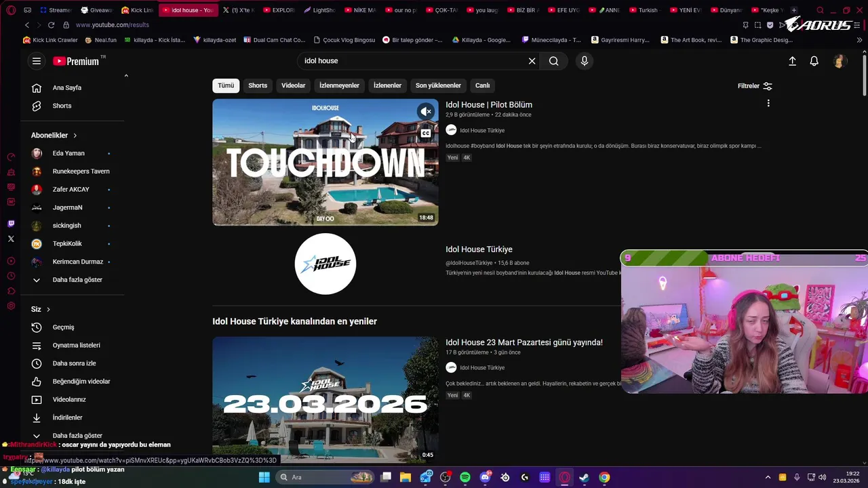Select the Shorts filter chip

[258, 85]
